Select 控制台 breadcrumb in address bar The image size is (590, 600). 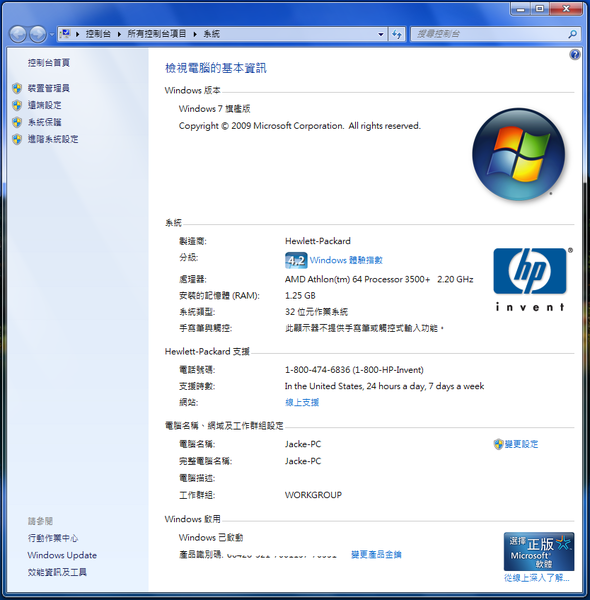click(x=98, y=34)
